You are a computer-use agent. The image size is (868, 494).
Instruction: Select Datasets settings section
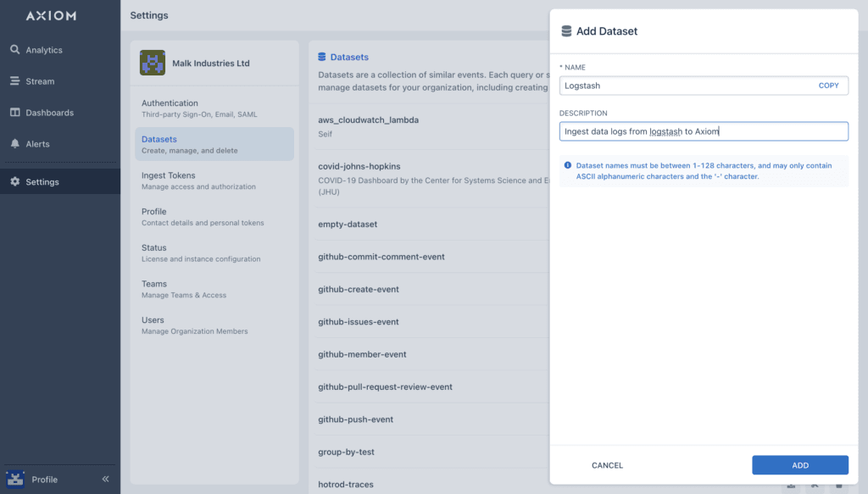pyautogui.click(x=214, y=144)
